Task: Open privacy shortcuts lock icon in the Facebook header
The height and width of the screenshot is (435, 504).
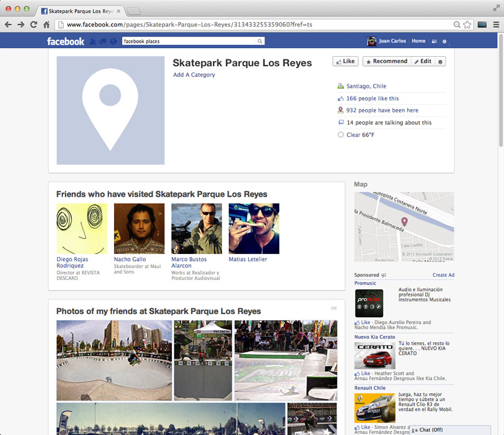Action: point(434,41)
